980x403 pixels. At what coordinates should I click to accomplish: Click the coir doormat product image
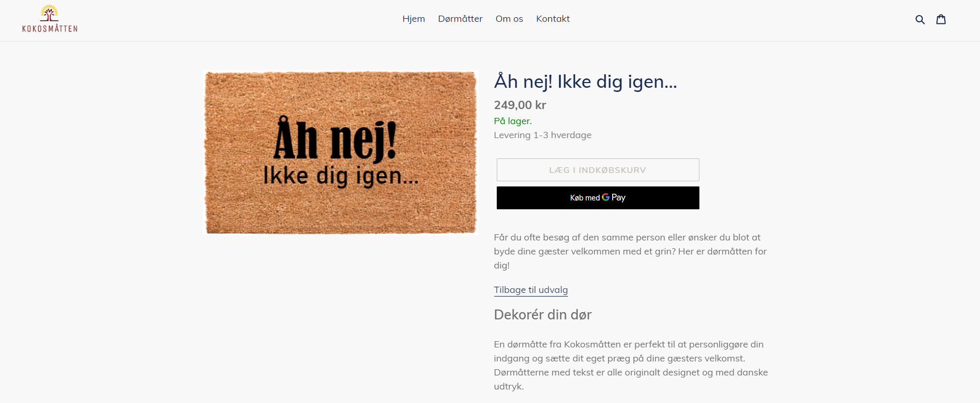(x=340, y=153)
